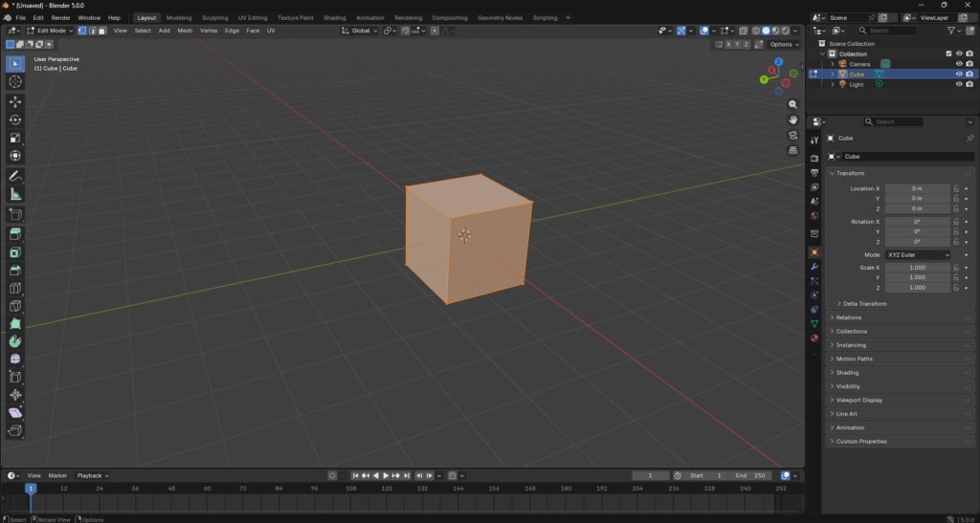
Task: Open the rotation Mode XYZ Euler dropdown
Action: (x=918, y=255)
